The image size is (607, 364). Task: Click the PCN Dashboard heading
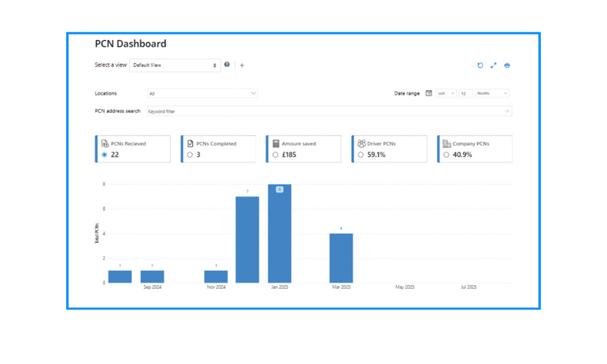click(131, 44)
